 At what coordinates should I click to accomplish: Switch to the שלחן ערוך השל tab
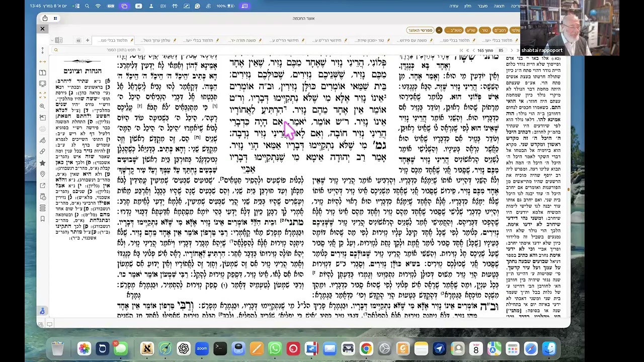tap(156, 40)
